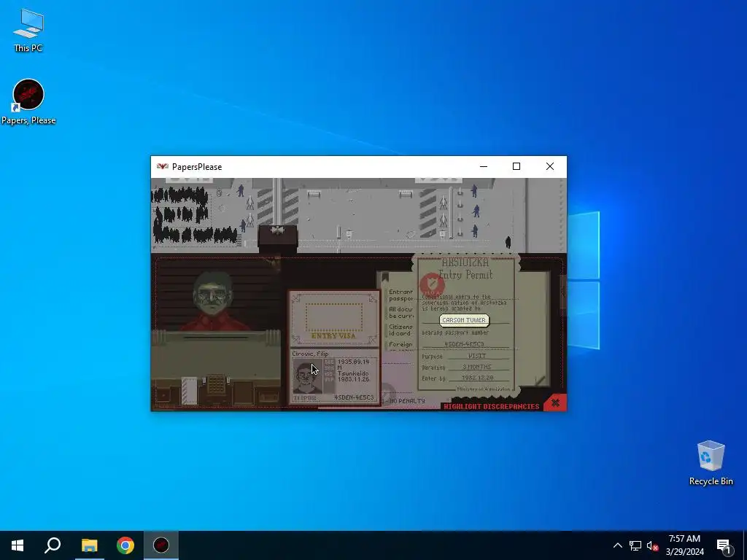
Task: Select the duration 3 MONTHS on entry permit
Action: click(x=477, y=367)
